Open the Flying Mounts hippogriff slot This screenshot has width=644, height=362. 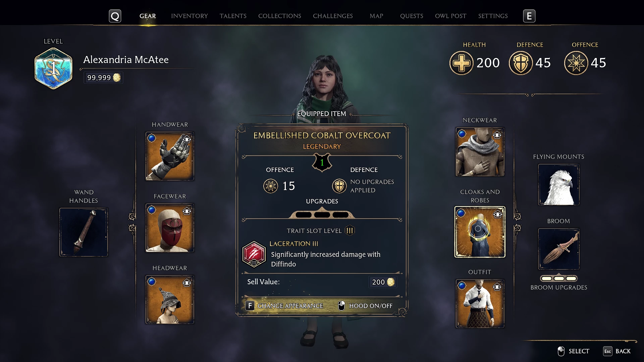click(x=559, y=185)
